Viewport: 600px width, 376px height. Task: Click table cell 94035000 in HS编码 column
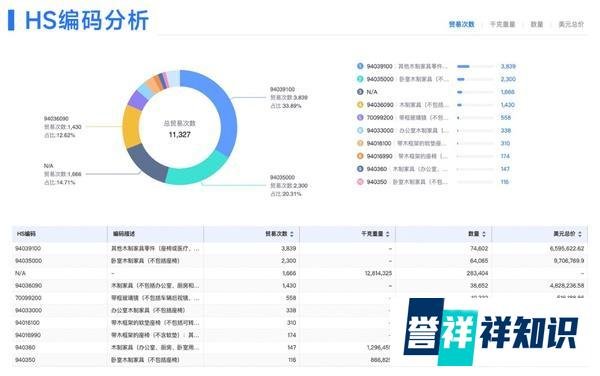click(28, 261)
